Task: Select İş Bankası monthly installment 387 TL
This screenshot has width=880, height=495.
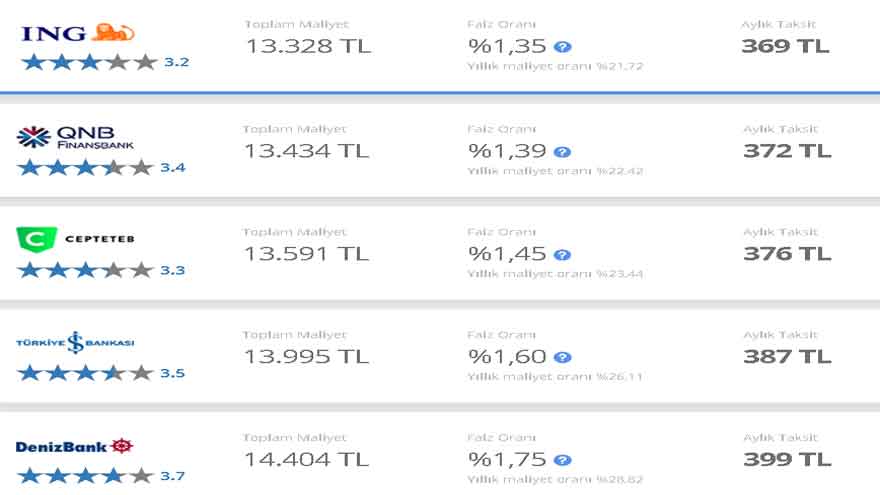Action: [x=787, y=356]
